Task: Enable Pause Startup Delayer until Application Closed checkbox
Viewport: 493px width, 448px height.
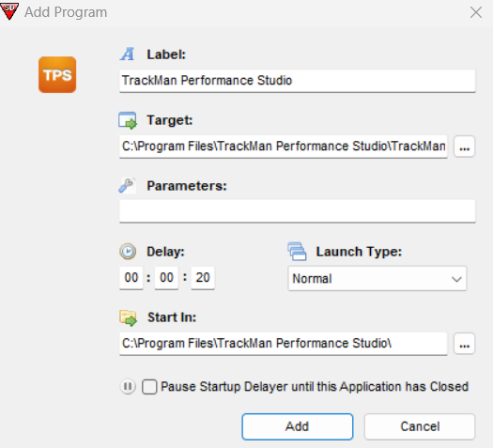Action: point(149,387)
